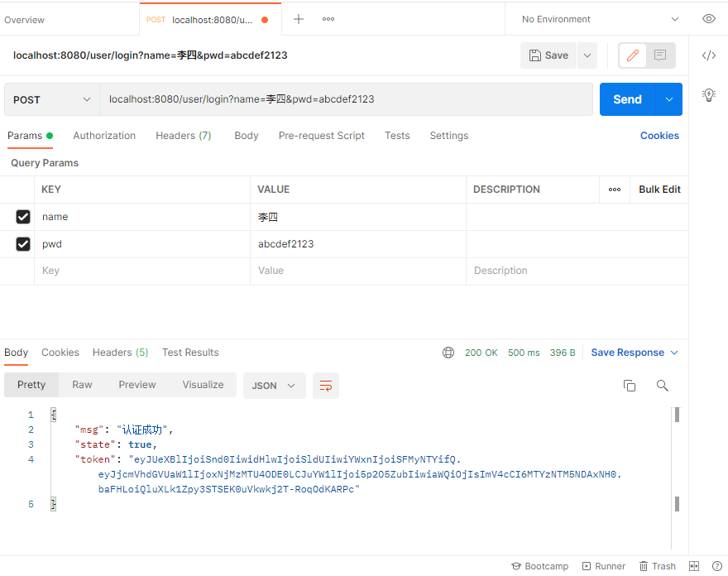The width and height of the screenshot is (728, 576).
Task: Open the Cookies link
Action: [659, 136]
